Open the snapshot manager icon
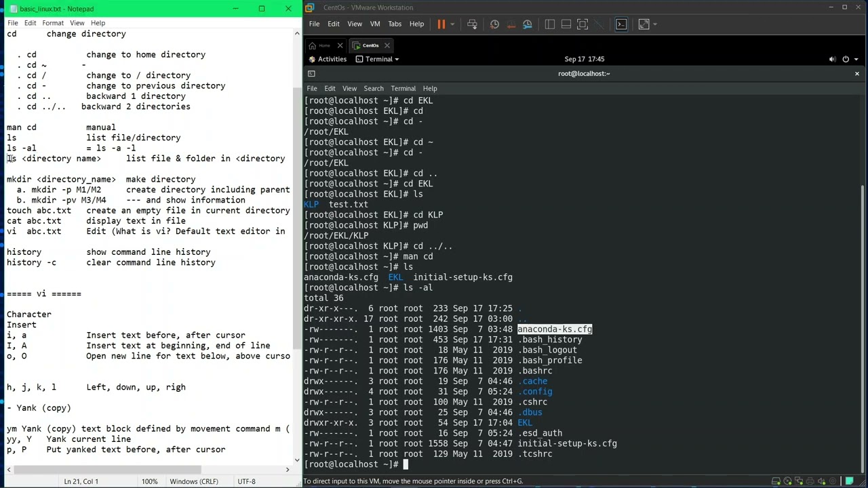 [527, 24]
